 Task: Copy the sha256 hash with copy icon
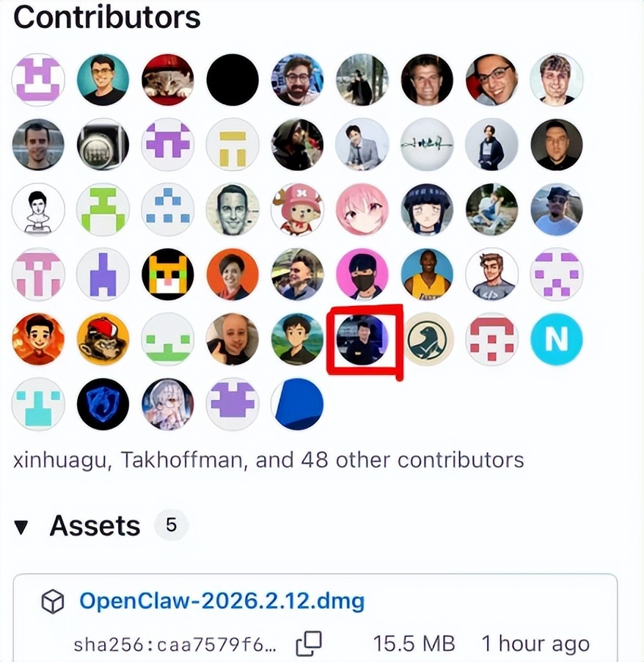[x=309, y=644]
